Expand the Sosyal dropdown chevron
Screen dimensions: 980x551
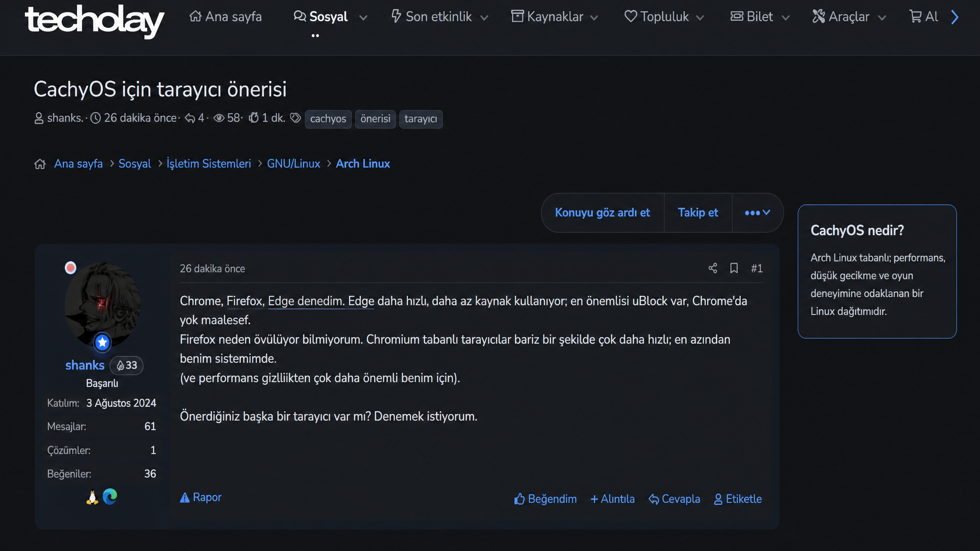[363, 18]
